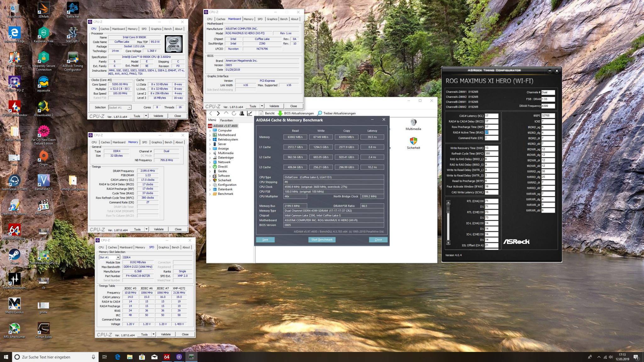Expand the Motherboard tree node
Screen dimensions: 644x362
point(210,135)
